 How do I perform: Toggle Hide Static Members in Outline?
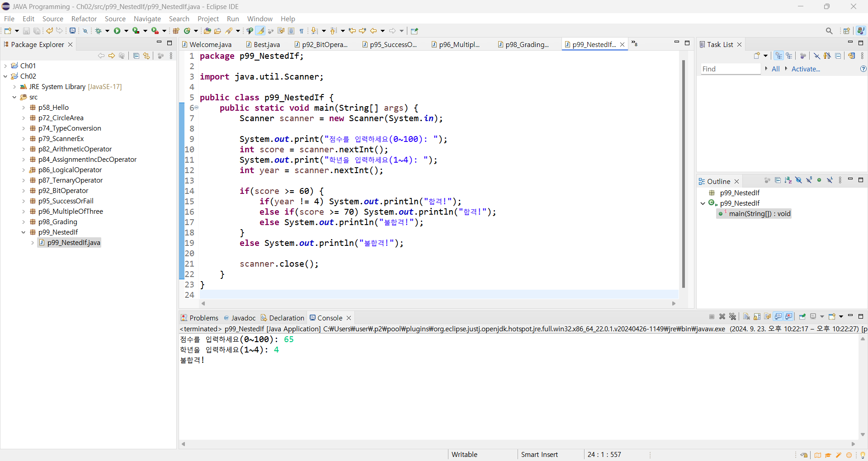coord(809,180)
